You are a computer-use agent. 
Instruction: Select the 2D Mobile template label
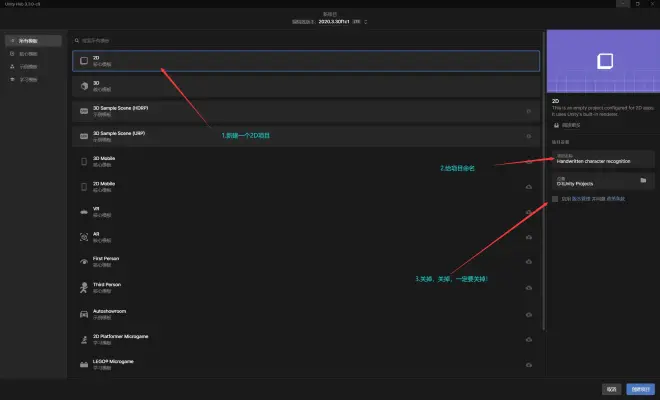click(x=104, y=184)
